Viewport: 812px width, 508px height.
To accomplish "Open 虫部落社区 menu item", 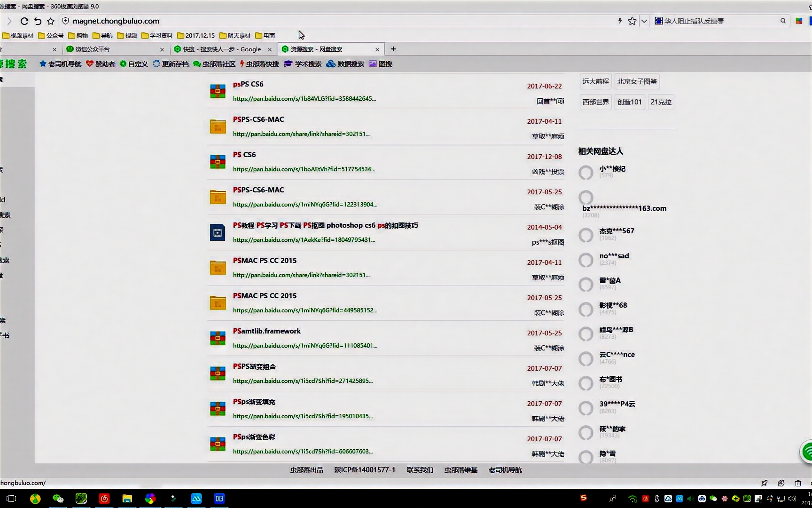I will (x=214, y=64).
